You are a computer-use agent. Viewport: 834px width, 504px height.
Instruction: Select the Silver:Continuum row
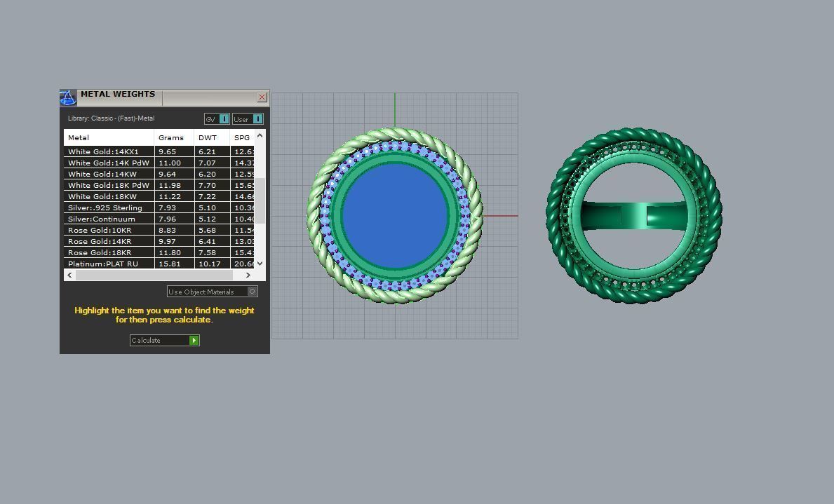159,219
